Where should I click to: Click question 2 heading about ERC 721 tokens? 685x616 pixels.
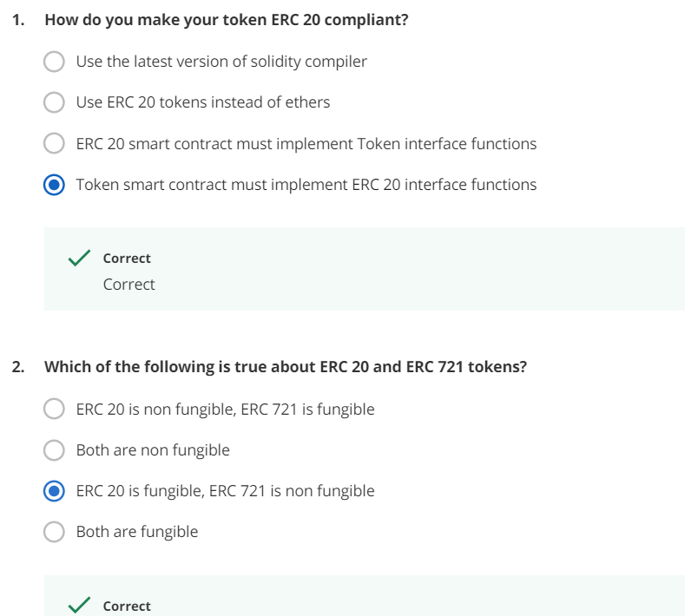pos(286,367)
